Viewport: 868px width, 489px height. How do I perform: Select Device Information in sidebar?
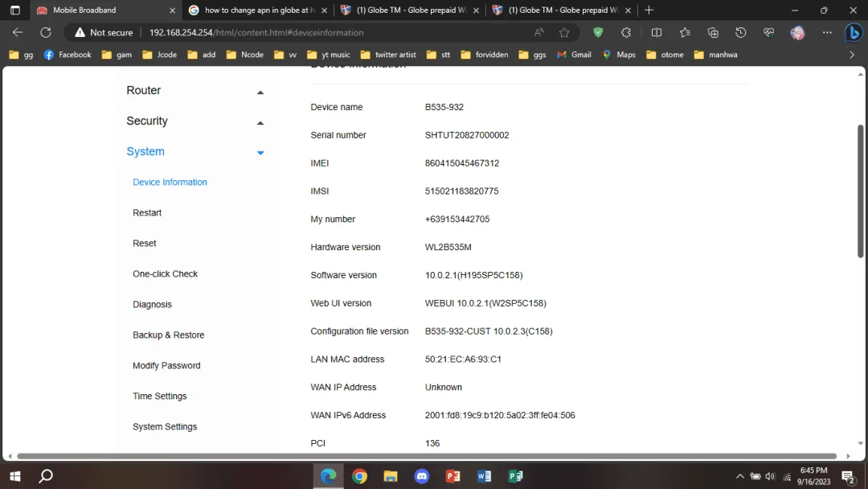click(x=170, y=183)
